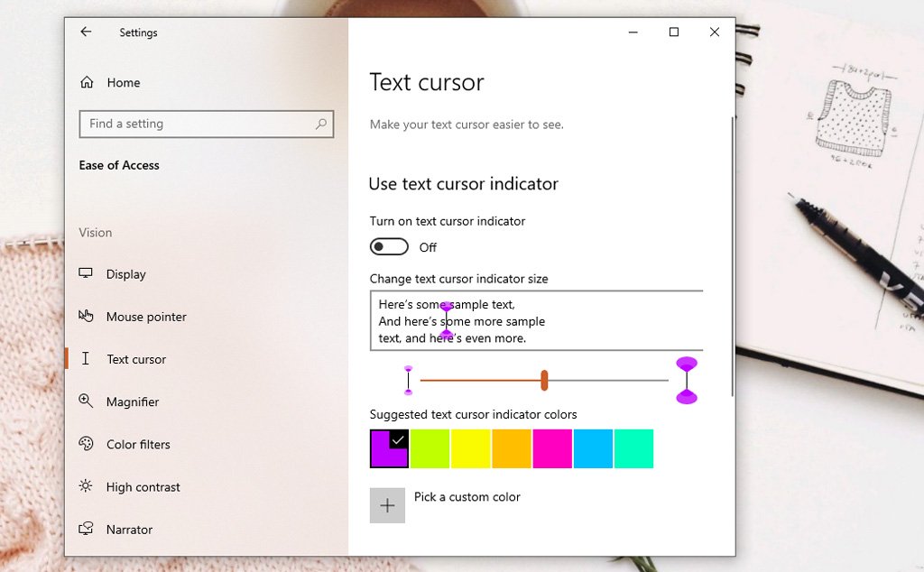Screen dimensions: 924x572
Task: Click the plus button for custom color
Action: pos(387,505)
